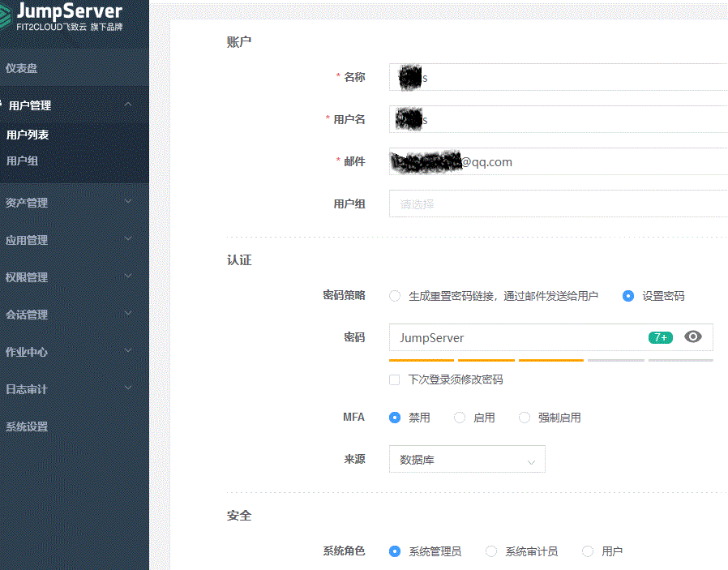Open the 用户组 selection dropdown
The height and width of the screenshot is (570, 728).
click(x=558, y=204)
